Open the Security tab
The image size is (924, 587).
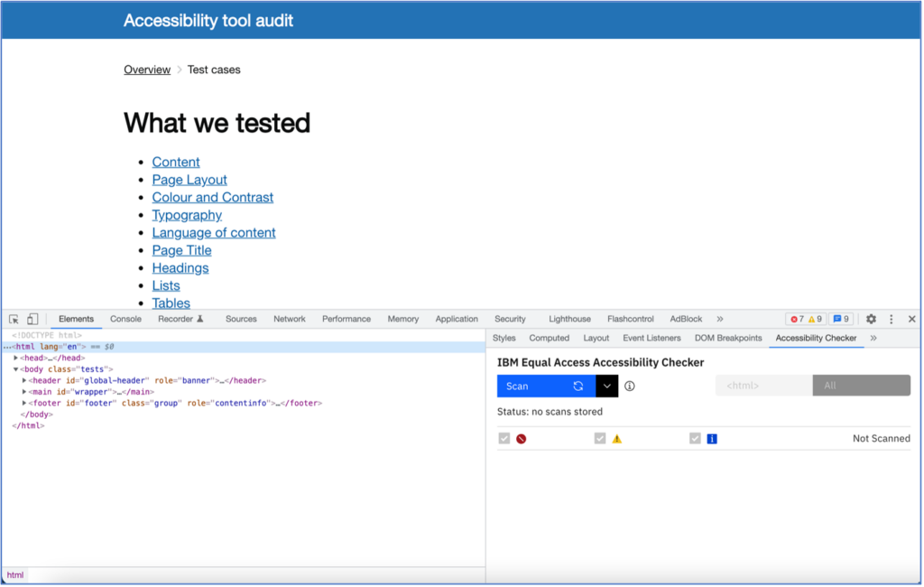[510, 319]
